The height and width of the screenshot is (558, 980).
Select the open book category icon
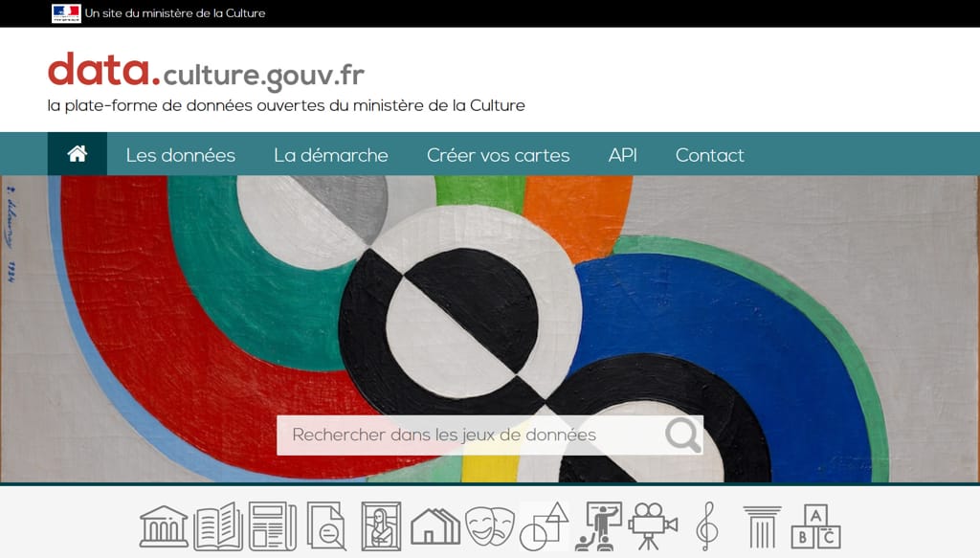click(x=218, y=526)
